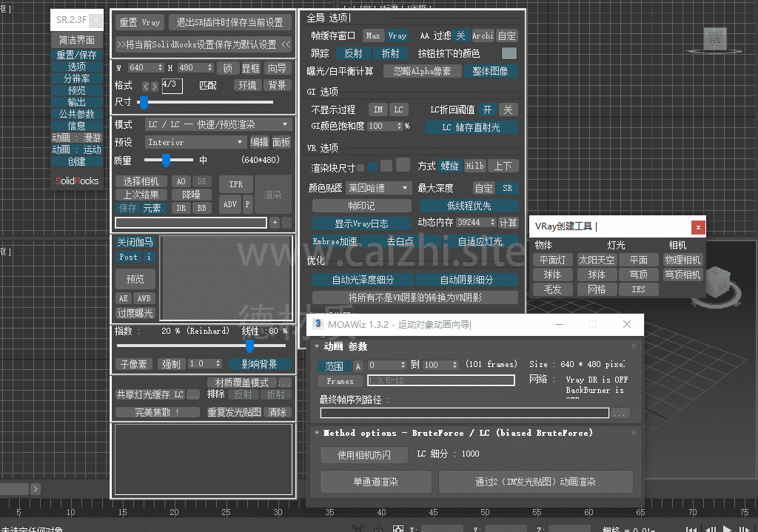758x532 pixels.
Task: Click the left arrow next to 格式
Action: pyautogui.click(x=146, y=87)
